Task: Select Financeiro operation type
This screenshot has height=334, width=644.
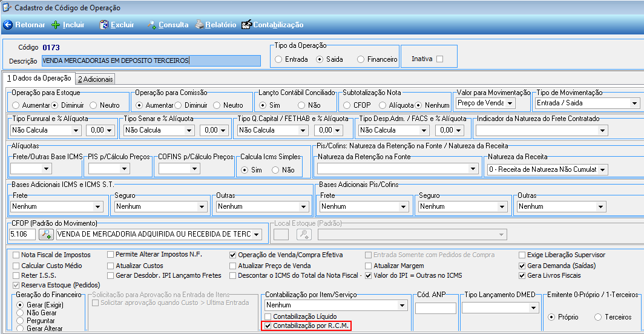Action: (361, 59)
